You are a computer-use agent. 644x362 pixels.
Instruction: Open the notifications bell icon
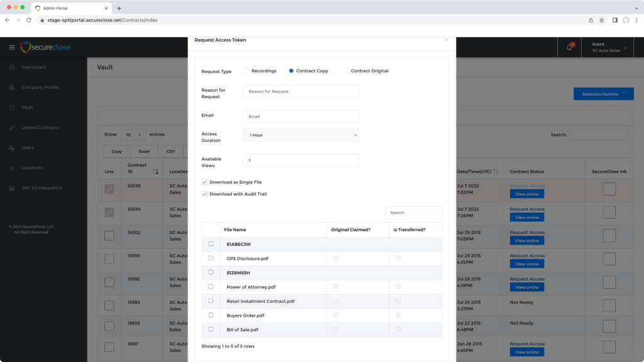570,47
